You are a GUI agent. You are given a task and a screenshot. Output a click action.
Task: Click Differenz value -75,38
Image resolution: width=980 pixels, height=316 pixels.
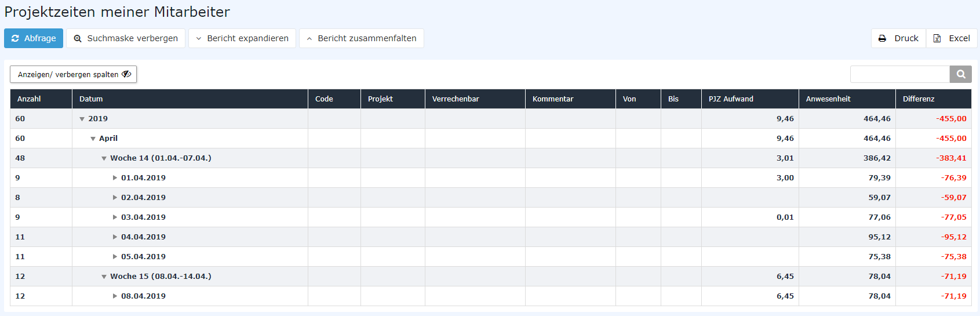[954, 257]
